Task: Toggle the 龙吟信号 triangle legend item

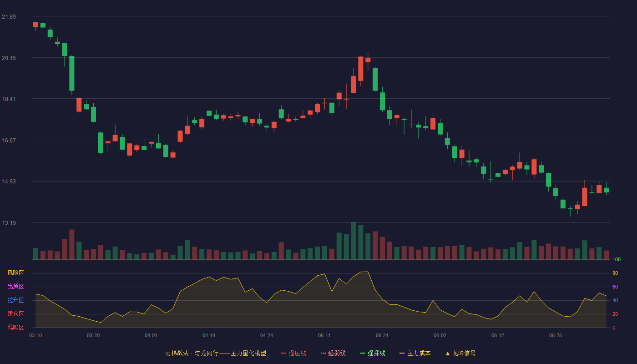Action: [460, 353]
